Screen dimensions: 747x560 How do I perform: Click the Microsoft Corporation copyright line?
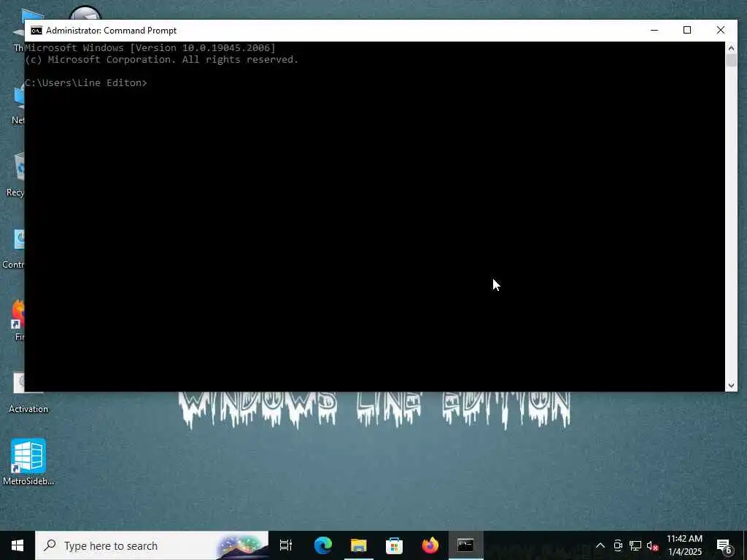(161, 60)
